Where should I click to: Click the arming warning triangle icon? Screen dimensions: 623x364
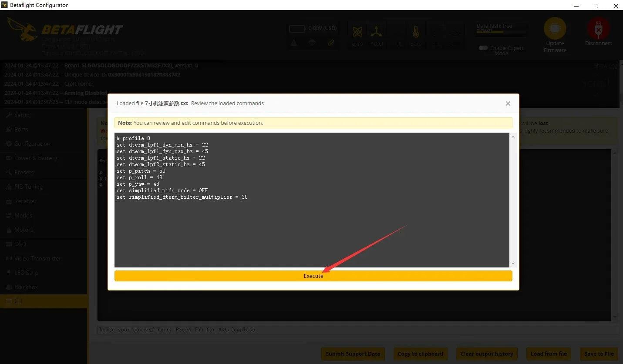[x=294, y=43]
